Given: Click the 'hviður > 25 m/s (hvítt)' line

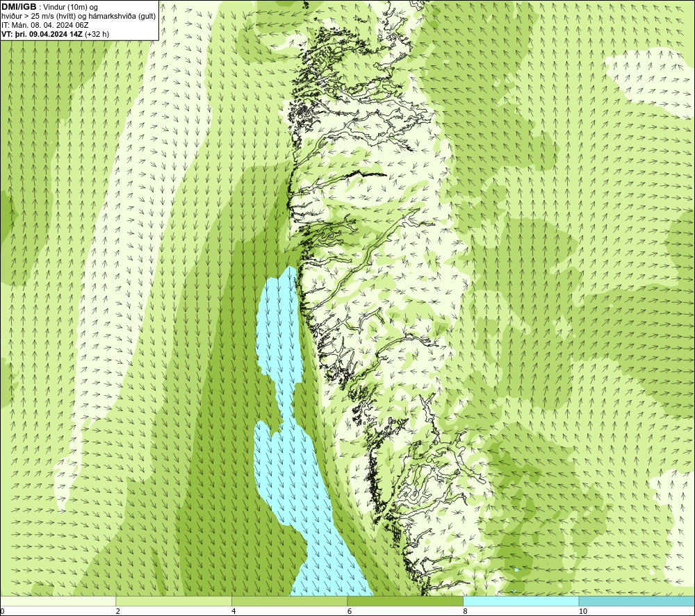Looking at the screenshot, I should click(79, 17).
